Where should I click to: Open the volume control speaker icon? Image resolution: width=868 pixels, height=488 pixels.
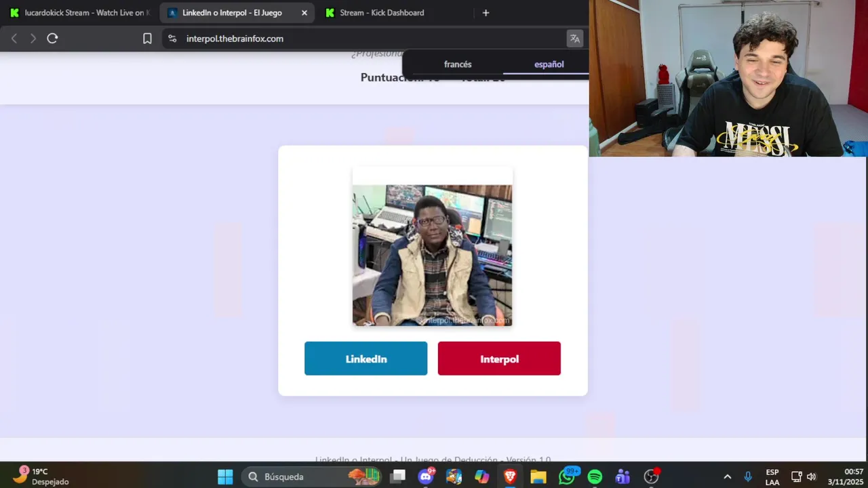pyautogui.click(x=811, y=476)
